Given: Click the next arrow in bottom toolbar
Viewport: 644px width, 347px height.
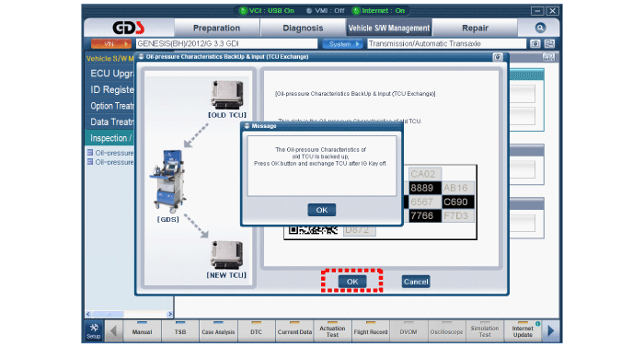Looking at the screenshot, I should tap(551, 331).
